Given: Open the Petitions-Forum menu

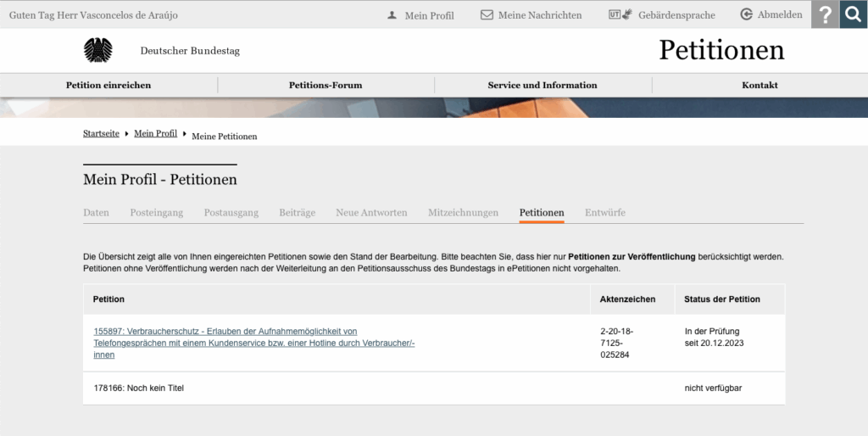Looking at the screenshot, I should [325, 85].
